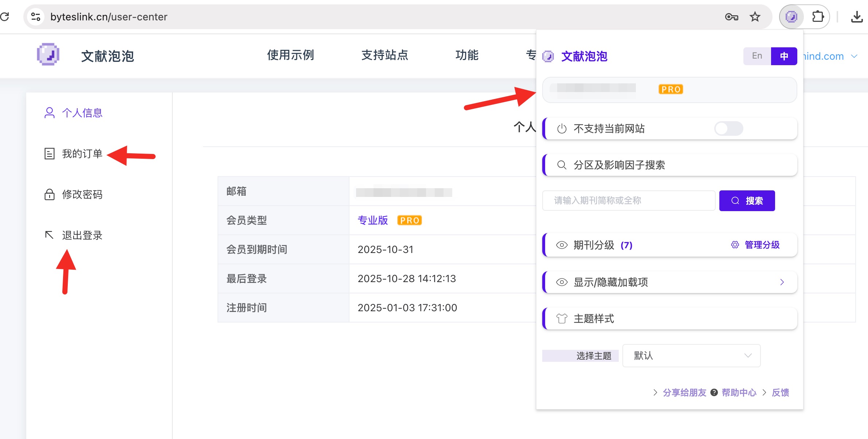The height and width of the screenshot is (439, 868).
Task: Reload the page with refresh icon
Action: coord(5,17)
